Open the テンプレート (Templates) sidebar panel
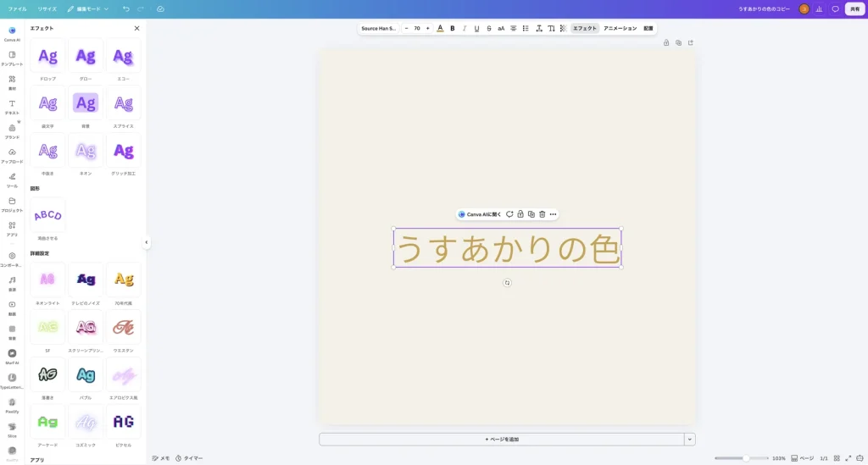This screenshot has width=868, height=465. [x=12, y=58]
